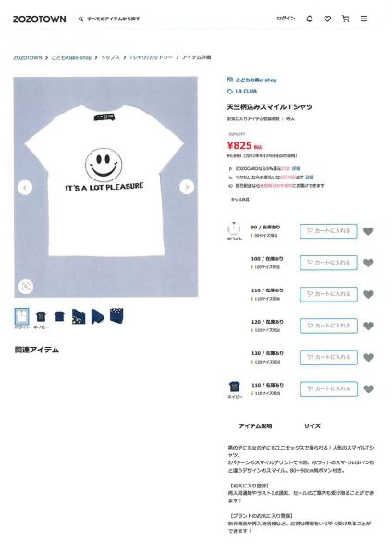Select the ネイビー color thumbnail below photo
Screen dimensions: 392x555
click(41, 318)
